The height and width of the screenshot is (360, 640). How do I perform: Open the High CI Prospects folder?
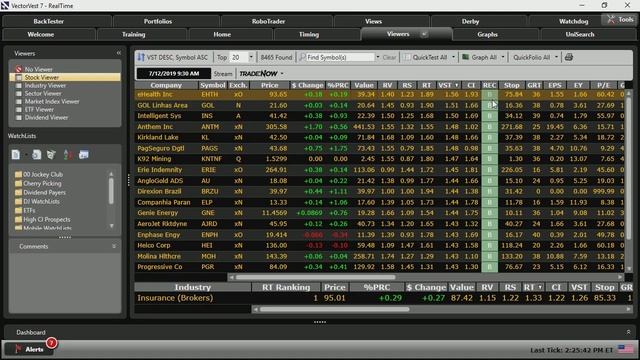(x=42, y=219)
